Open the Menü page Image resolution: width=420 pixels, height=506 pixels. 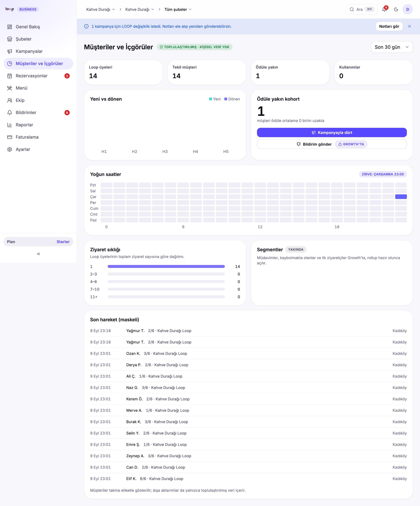click(38, 88)
